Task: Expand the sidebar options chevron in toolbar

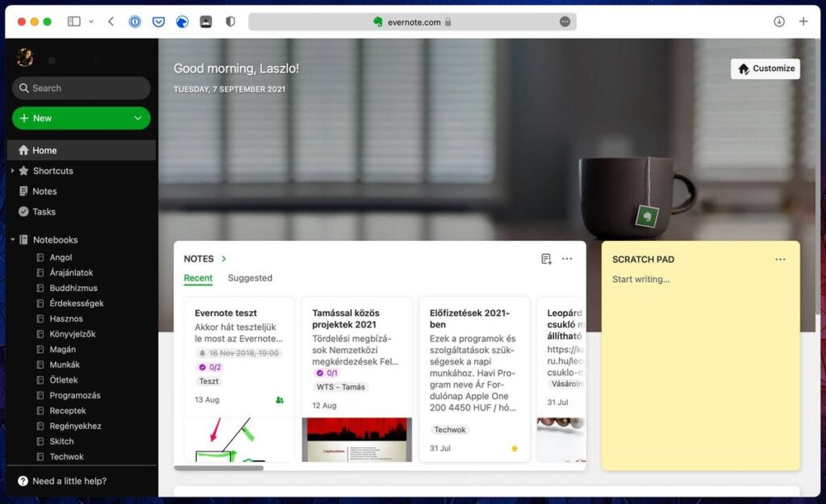Action: [91, 22]
